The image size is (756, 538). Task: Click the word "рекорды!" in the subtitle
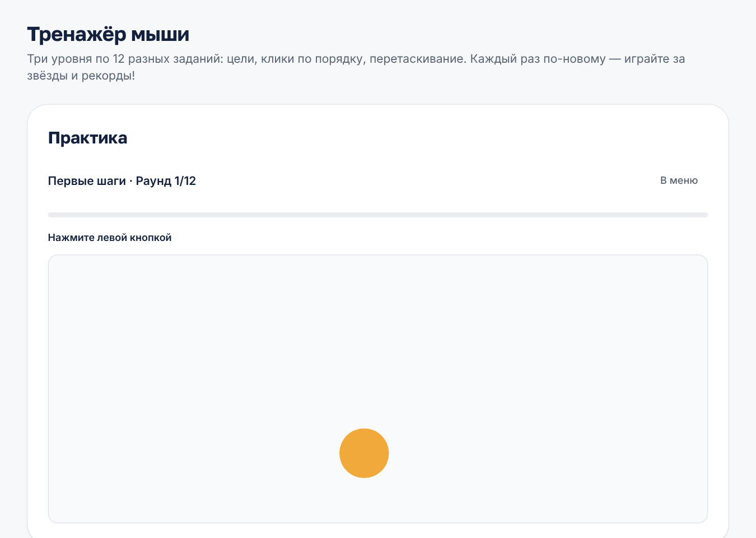pyautogui.click(x=109, y=76)
